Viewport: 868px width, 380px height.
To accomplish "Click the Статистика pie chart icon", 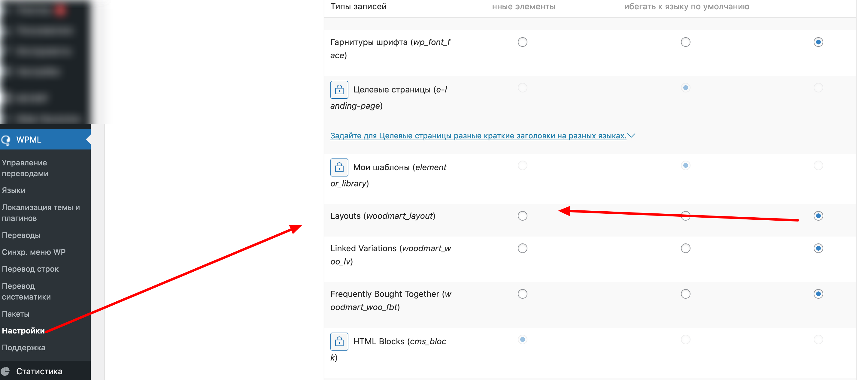I will tap(5, 371).
